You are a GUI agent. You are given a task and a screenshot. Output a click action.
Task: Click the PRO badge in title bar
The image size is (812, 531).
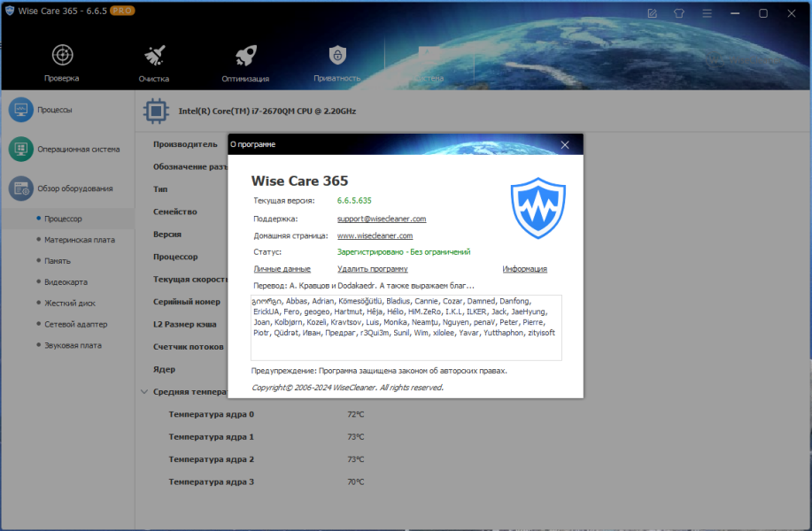point(122,11)
